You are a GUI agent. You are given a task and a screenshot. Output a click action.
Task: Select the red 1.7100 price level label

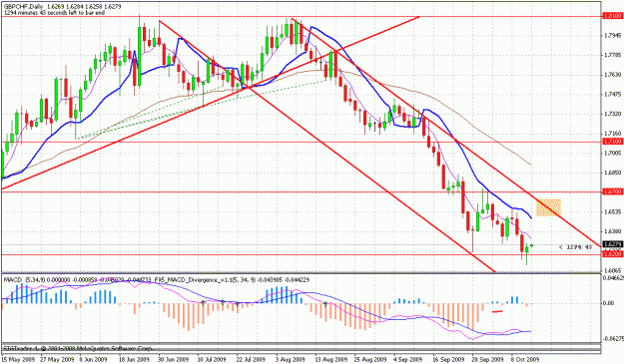tap(613, 142)
